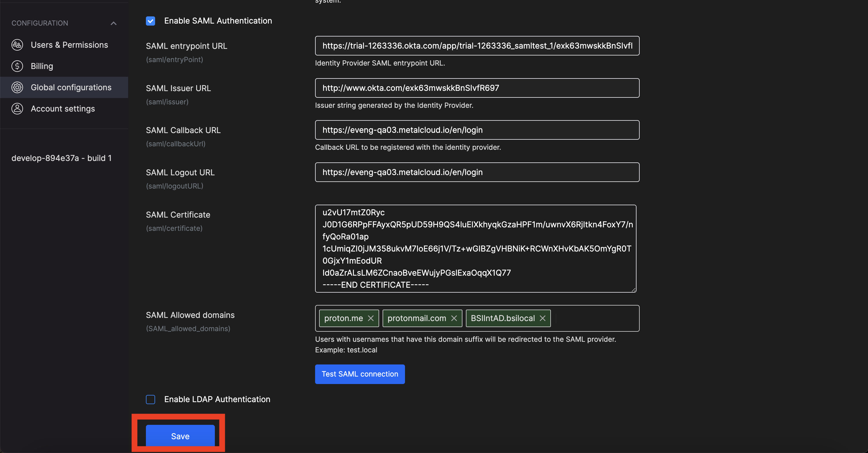
Task: Click the Global configurations gear icon
Action: coord(17,87)
